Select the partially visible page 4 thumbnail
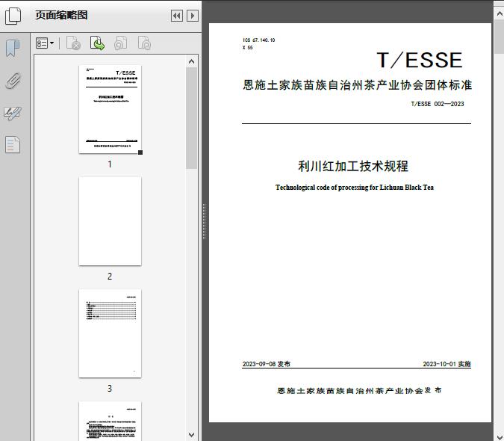 point(110,421)
